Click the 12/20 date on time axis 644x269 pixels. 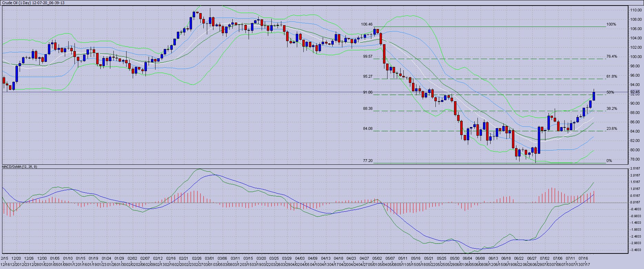coord(16,258)
